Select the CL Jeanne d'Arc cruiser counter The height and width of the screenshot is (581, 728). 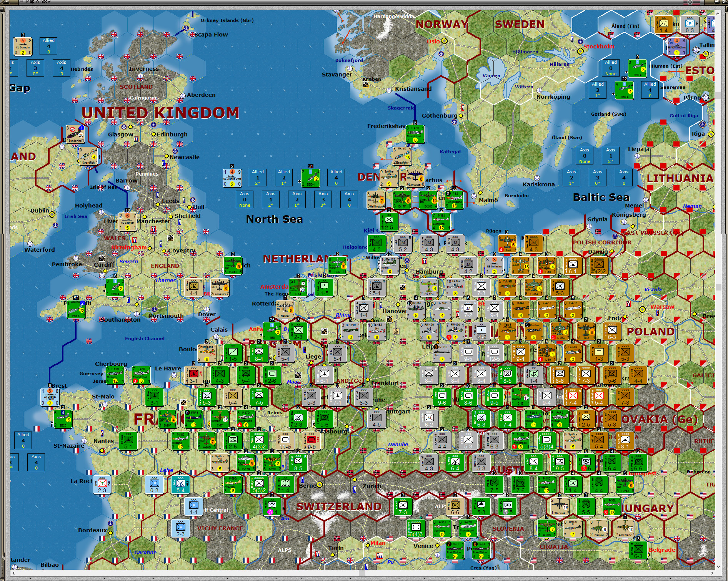pos(232,178)
